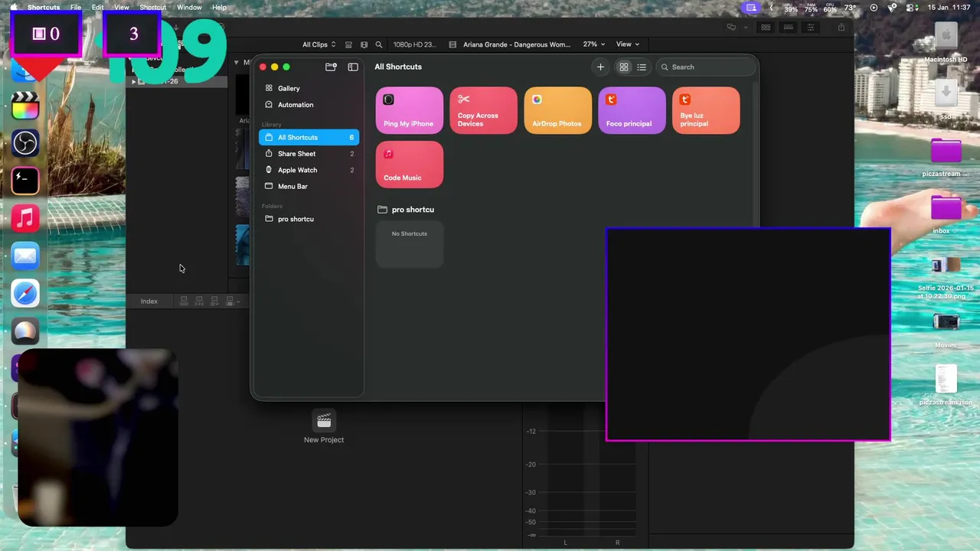980x551 pixels.
Task: Select the Apple Watch library item
Action: (x=309, y=170)
